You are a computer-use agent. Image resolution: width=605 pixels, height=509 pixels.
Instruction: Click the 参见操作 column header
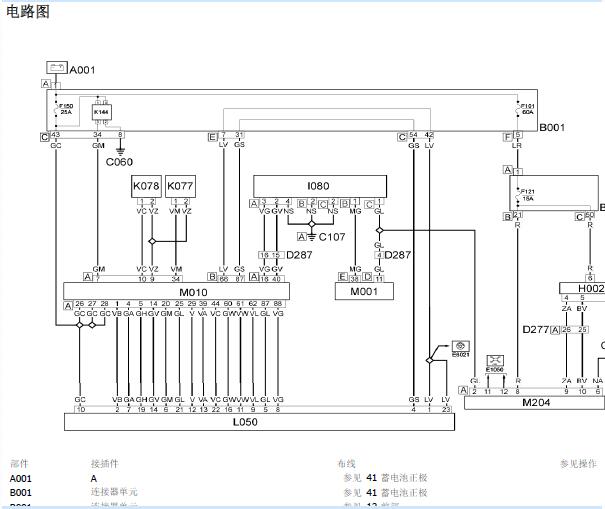(578, 463)
